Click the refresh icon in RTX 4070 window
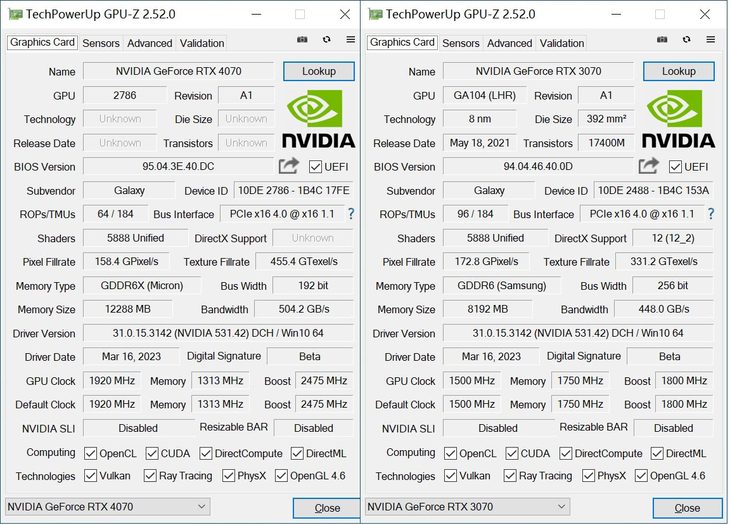 click(327, 40)
